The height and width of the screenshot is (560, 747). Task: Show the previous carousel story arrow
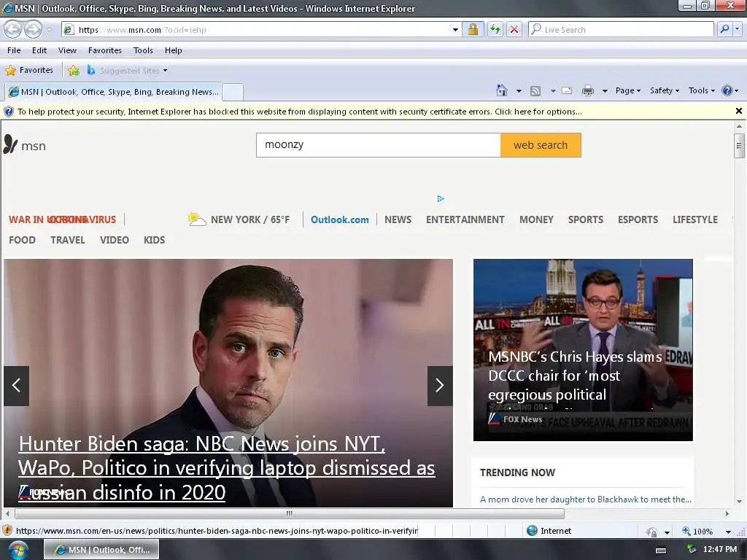coord(16,386)
